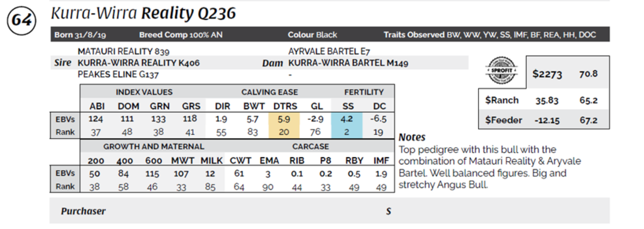Click the $2273 SPROFIT value
The height and width of the screenshot is (229, 644).
coord(547,74)
